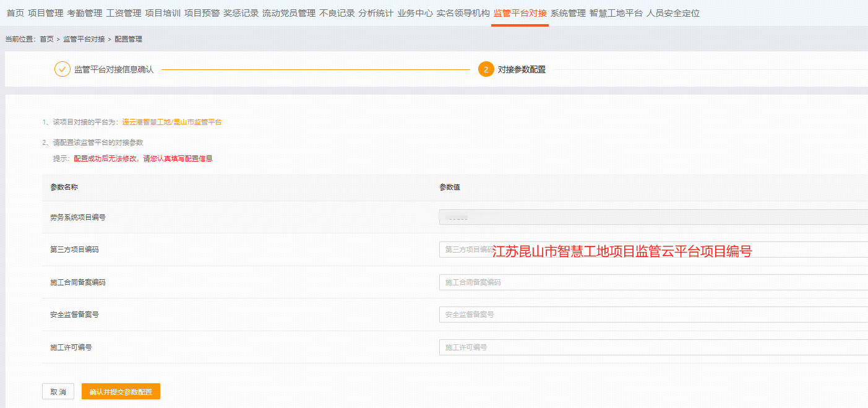Open the 项目管理 menu
868x408 pixels.
coord(45,13)
